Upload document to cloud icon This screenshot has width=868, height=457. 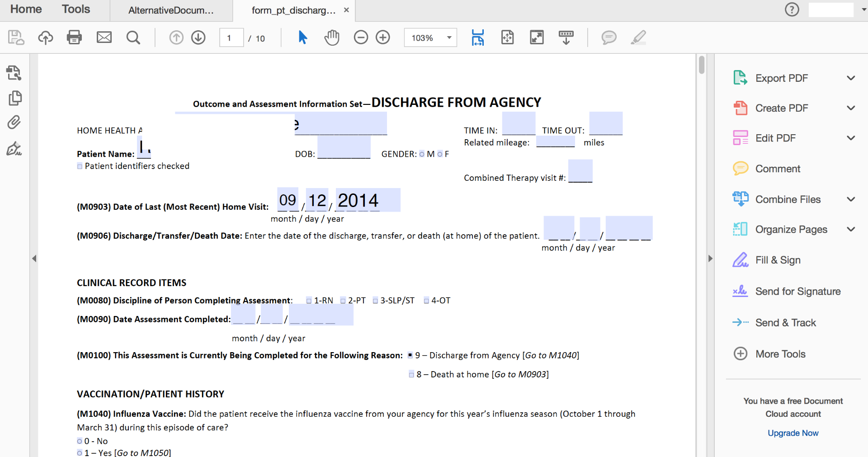[x=45, y=38]
